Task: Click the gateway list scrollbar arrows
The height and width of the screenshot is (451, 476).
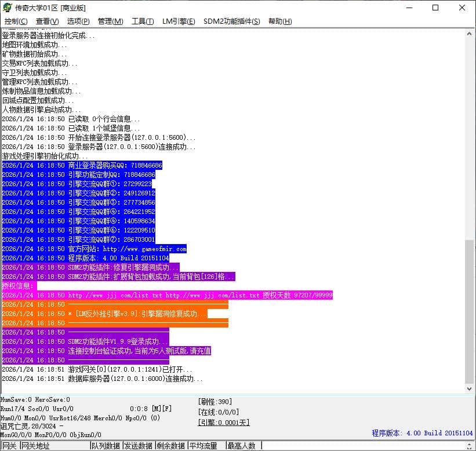Action: [x=470, y=446]
